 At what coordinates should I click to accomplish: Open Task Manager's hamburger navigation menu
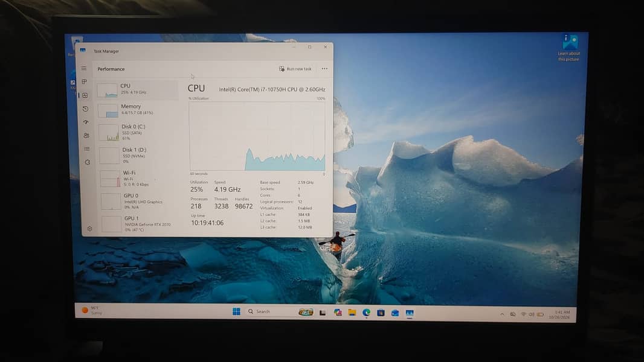pyautogui.click(x=84, y=68)
